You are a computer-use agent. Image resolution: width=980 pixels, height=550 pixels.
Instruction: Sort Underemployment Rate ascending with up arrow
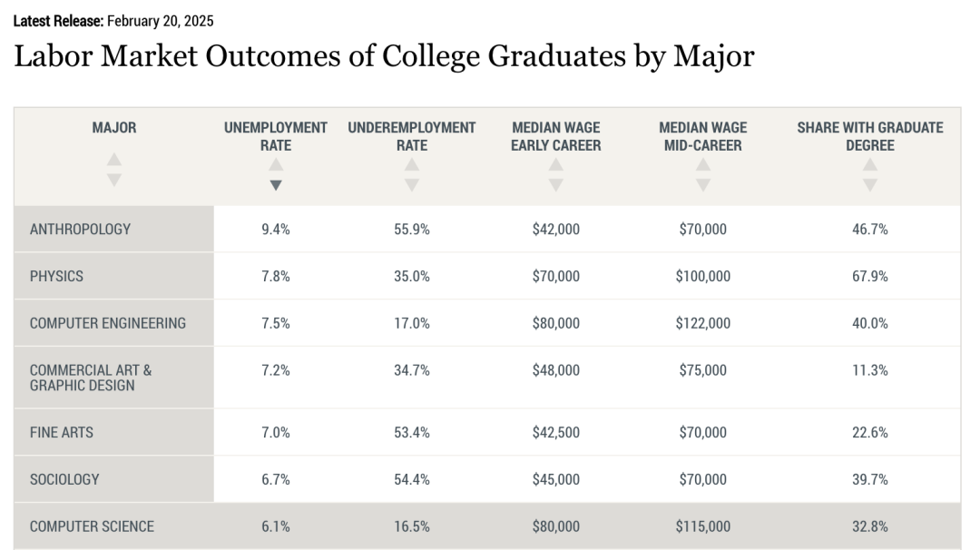click(x=412, y=165)
